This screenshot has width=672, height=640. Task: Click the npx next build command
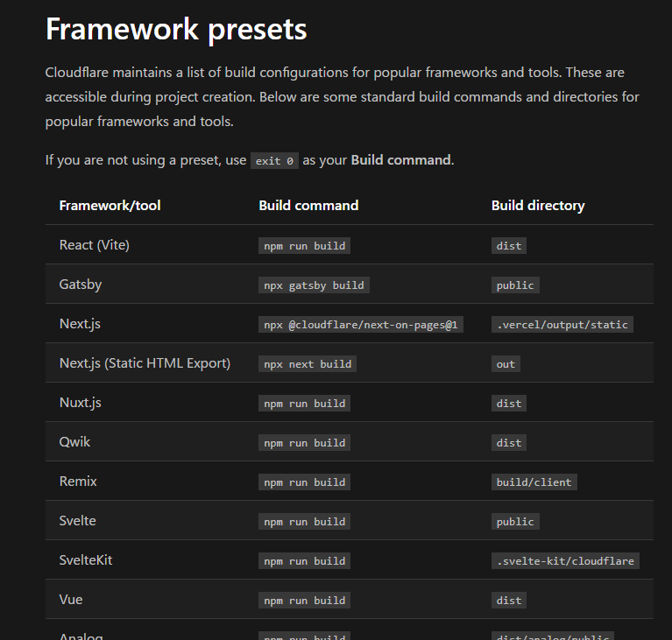pos(308,364)
